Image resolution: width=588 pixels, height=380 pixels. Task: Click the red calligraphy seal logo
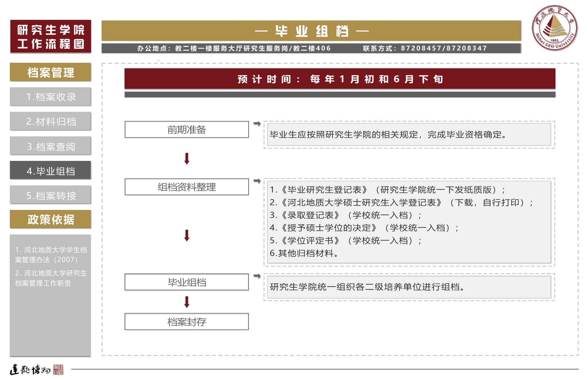point(58,370)
